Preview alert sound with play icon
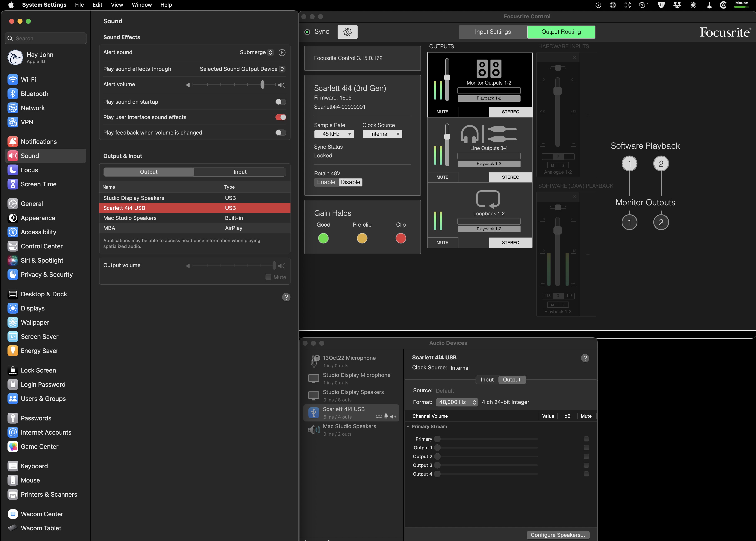Viewport: 756px width, 541px height. [282, 53]
